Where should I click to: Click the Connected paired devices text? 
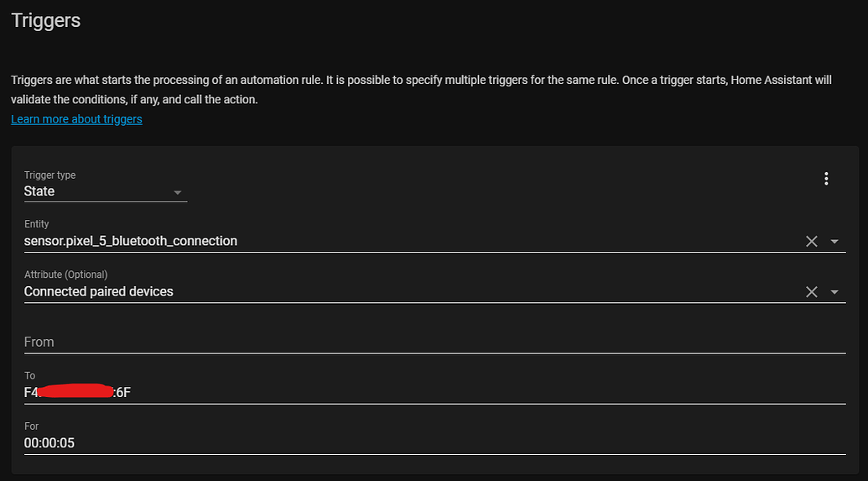(x=99, y=291)
